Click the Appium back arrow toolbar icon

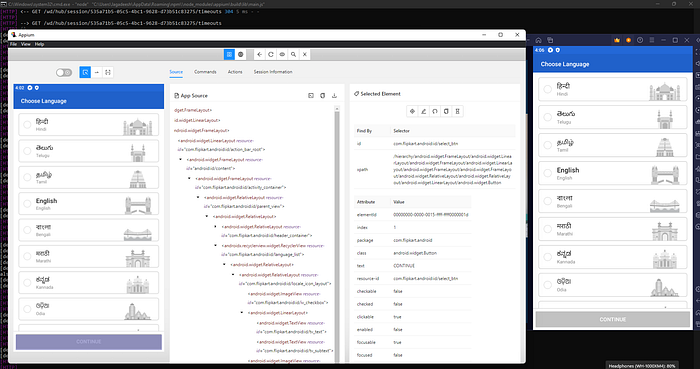tap(259, 54)
